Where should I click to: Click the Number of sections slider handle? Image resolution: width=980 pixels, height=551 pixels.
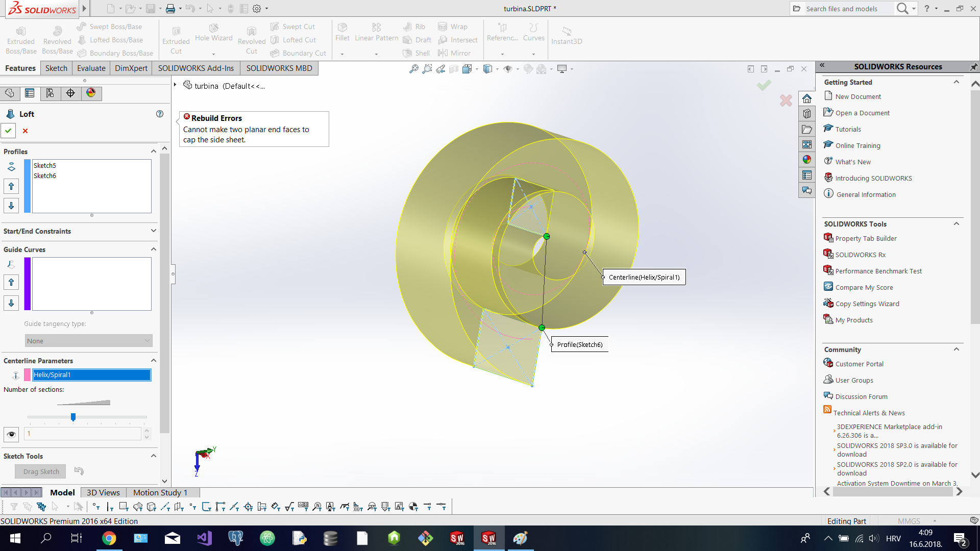(73, 417)
